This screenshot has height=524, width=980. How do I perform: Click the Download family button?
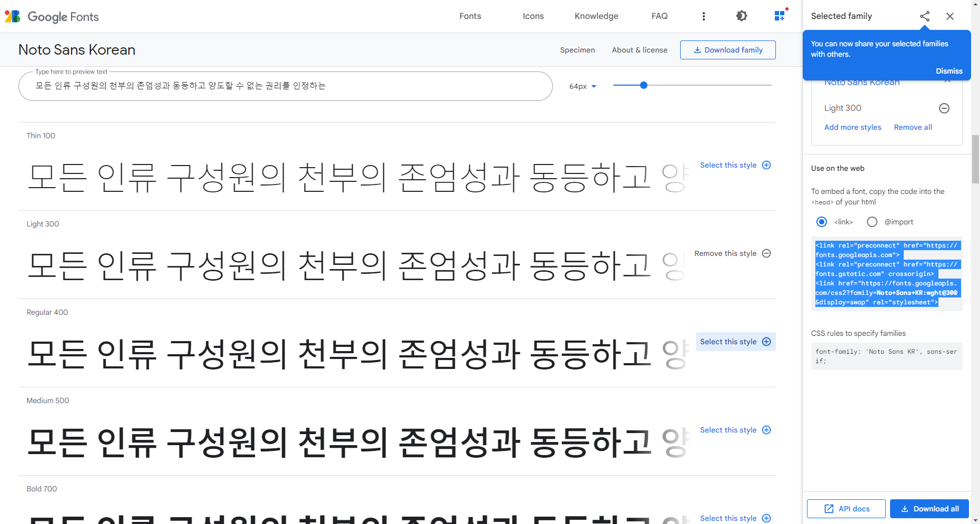pyautogui.click(x=728, y=50)
